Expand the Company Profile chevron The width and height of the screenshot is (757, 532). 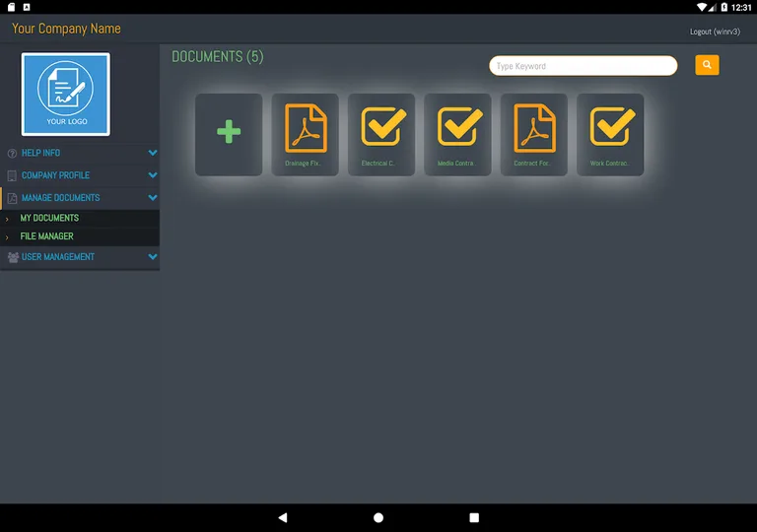tap(153, 174)
